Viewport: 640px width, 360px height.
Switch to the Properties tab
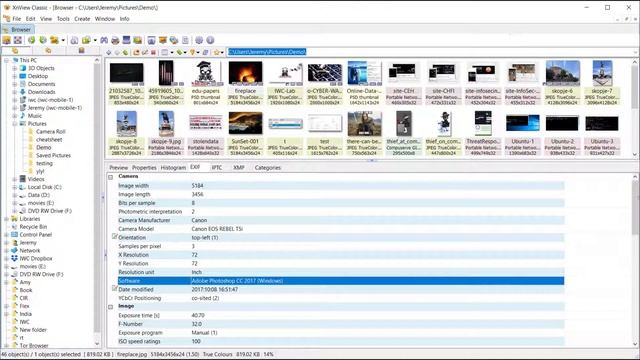pos(144,168)
